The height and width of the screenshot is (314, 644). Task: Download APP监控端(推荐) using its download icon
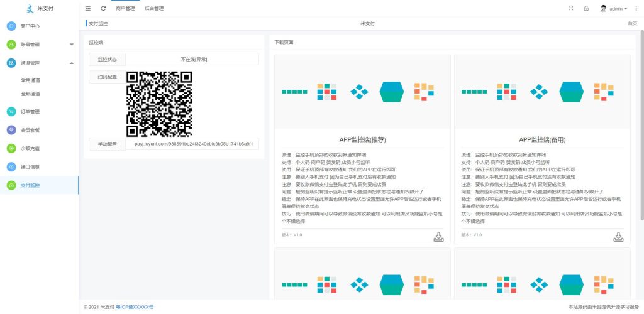click(439, 236)
